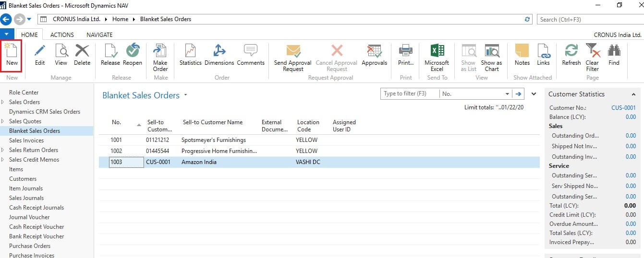Viewport: 644px width, 258px height.
Task: Click the Print icon
Action: click(406, 55)
